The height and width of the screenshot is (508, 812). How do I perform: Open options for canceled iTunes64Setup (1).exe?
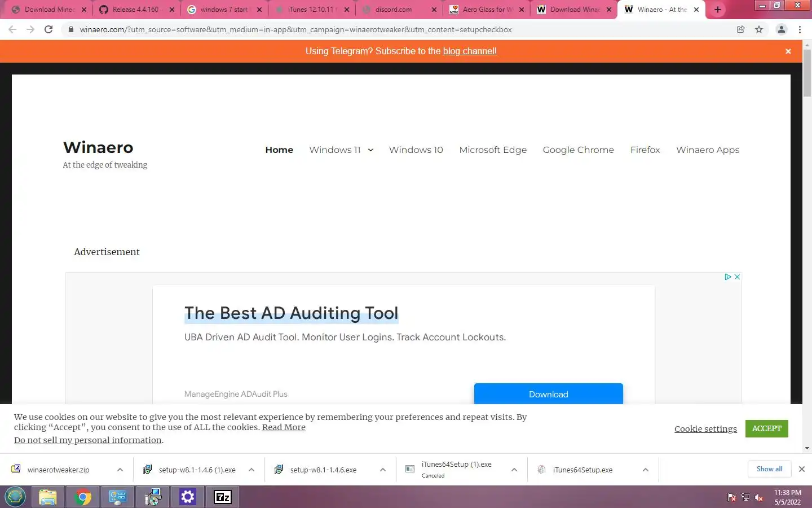(514, 470)
